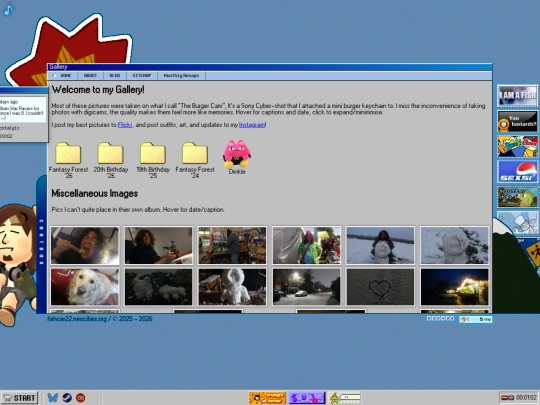
Task: Click the star badge in the taskbar
Action: 345,398
